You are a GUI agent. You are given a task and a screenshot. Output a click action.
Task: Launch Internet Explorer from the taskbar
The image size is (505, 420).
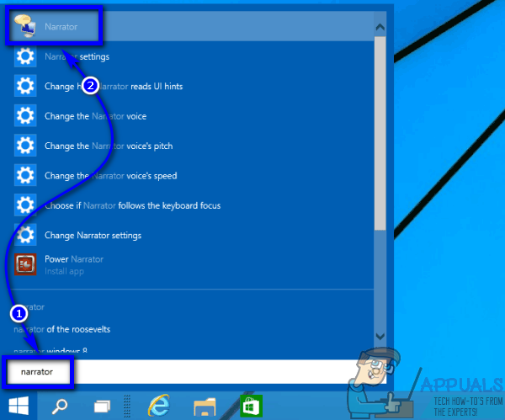coord(158,406)
